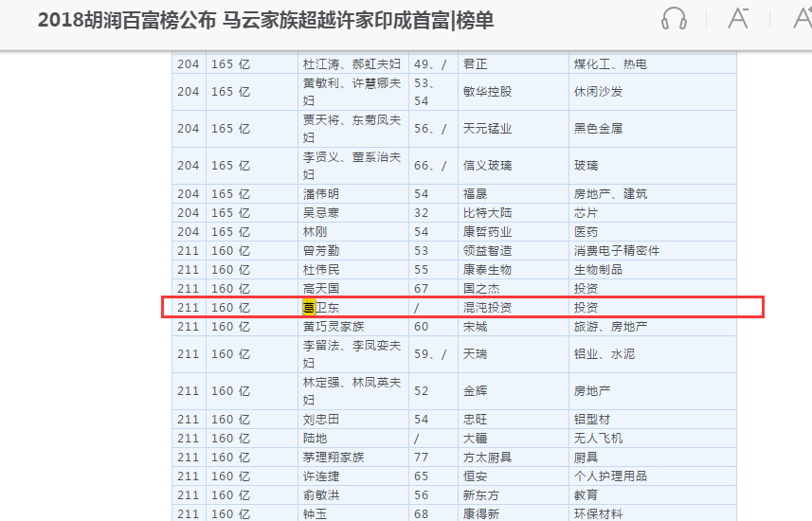Select names 李留法、李凤娈夫妇
This screenshot has height=521, width=812.
pos(352,354)
